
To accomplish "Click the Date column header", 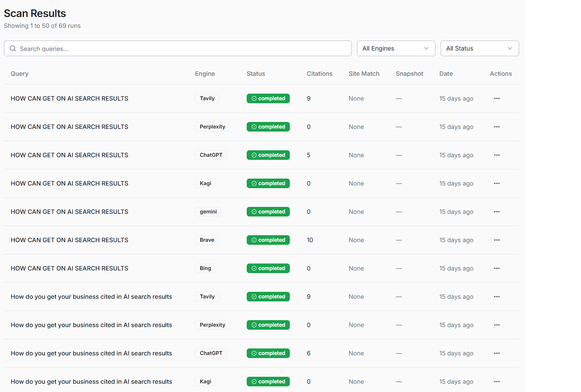I will tap(446, 74).
